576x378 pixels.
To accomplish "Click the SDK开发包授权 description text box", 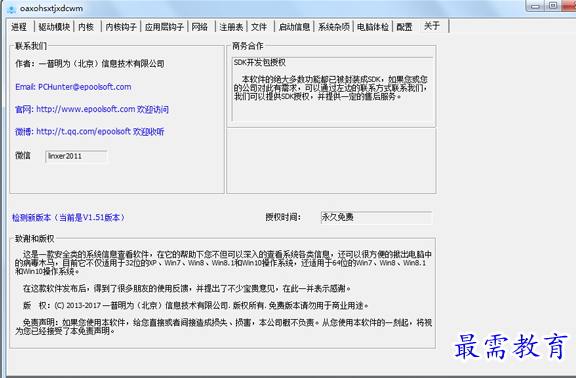I will 333,89.
